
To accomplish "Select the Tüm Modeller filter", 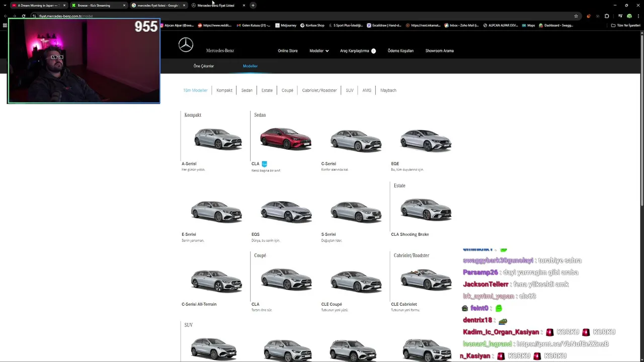I will point(195,90).
